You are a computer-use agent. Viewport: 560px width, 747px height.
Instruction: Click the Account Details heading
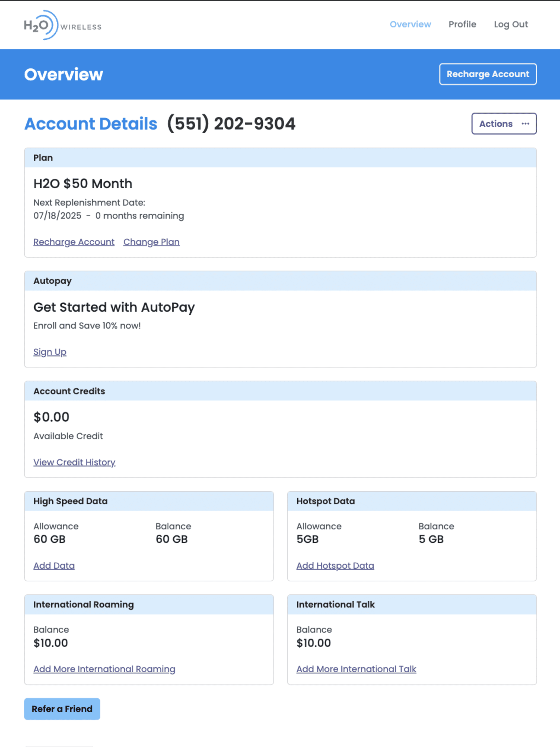point(91,124)
